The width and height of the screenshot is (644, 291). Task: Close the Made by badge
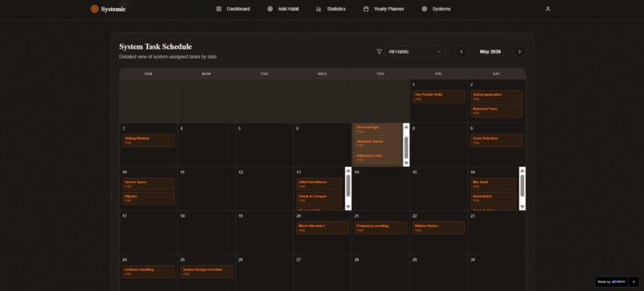[x=634, y=281]
